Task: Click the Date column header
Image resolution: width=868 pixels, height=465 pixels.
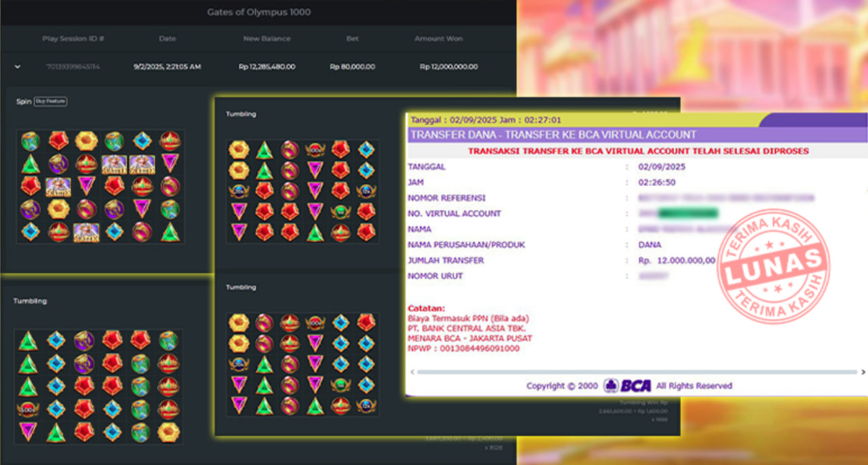Action: [167, 39]
